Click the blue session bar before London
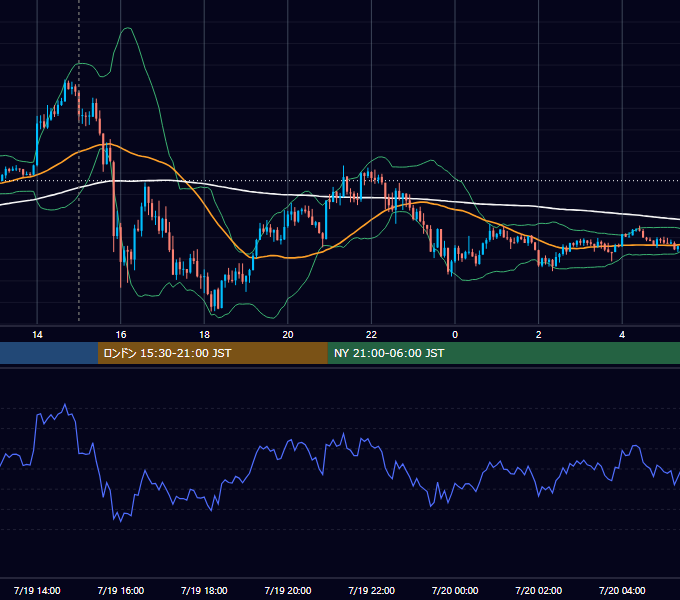The image size is (680, 600). (49, 353)
